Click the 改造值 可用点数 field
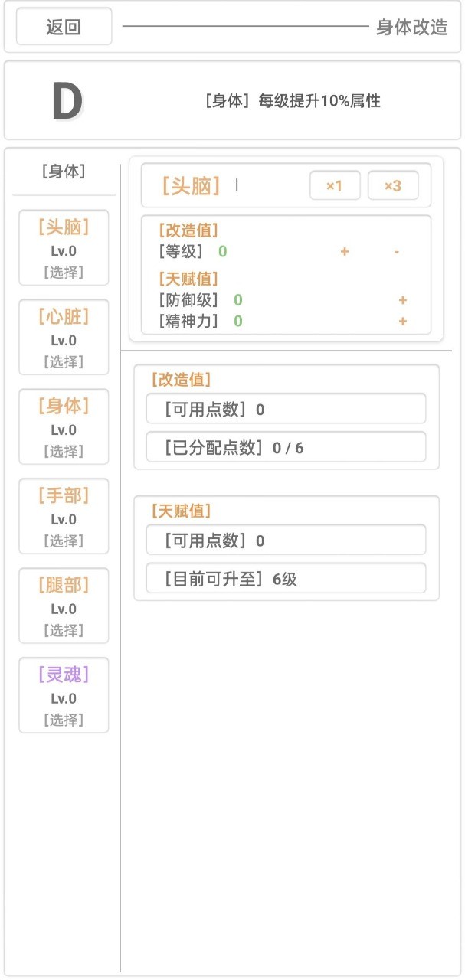Image resolution: width=465 pixels, height=980 pixels. click(286, 409)
